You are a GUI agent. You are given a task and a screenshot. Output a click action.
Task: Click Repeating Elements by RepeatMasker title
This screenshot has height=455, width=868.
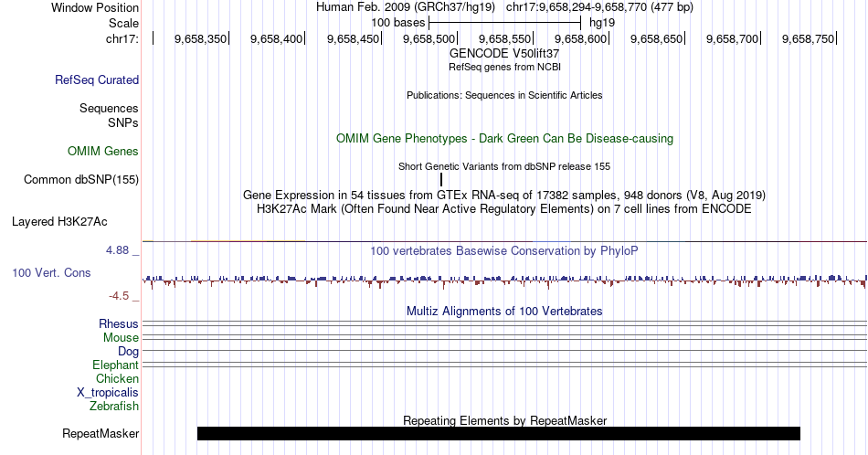504,420
